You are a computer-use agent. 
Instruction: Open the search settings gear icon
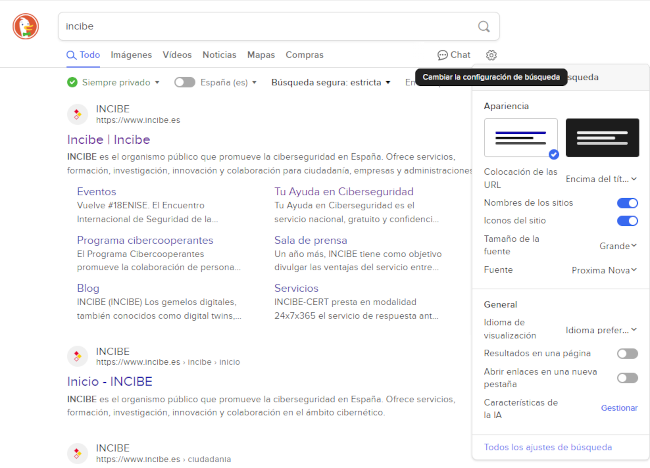[491, 55]
